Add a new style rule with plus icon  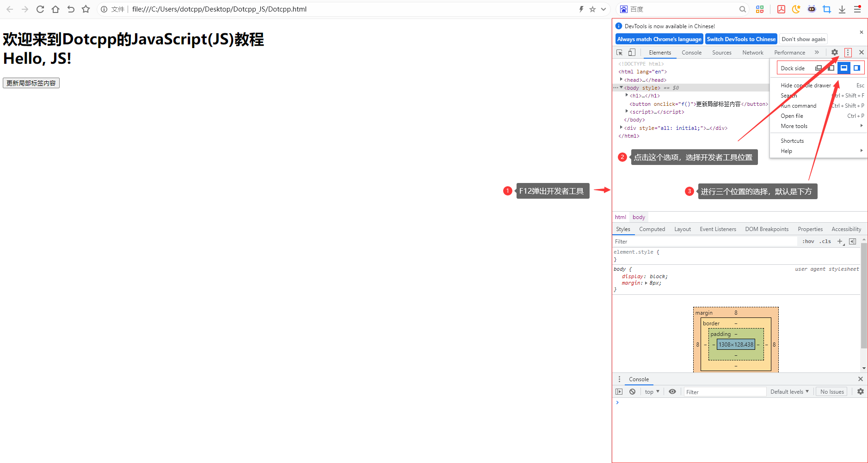(x=840, y=241)
